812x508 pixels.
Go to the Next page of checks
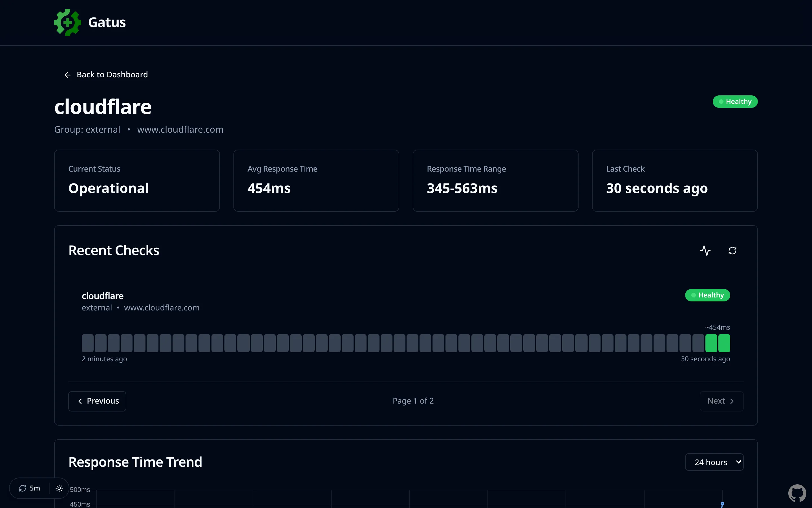point(721,401)
